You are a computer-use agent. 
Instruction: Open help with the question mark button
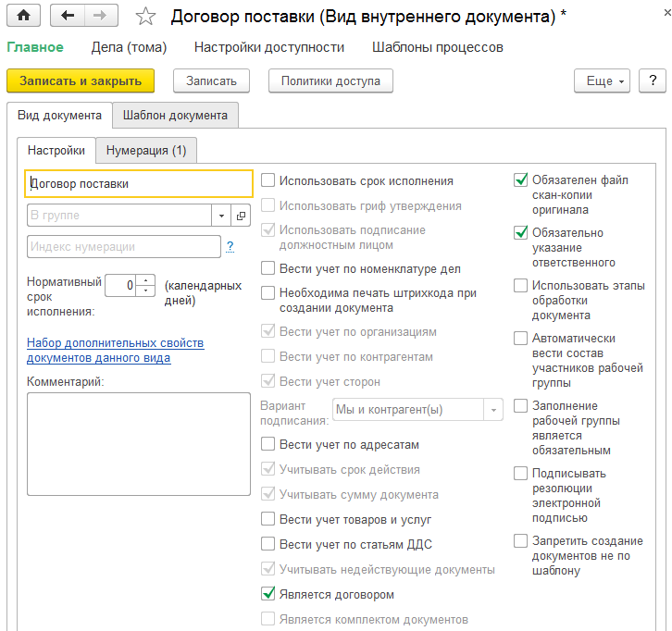(653, 80)
